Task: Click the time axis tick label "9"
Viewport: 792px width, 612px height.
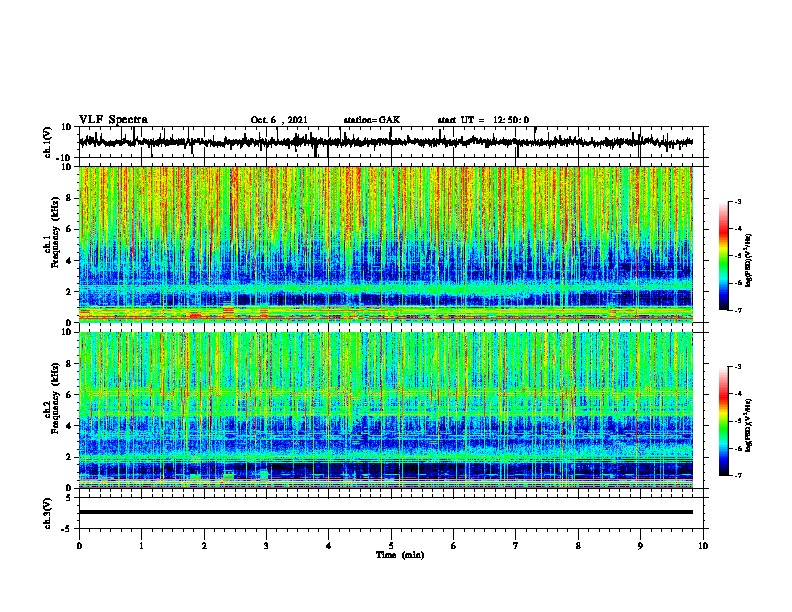Action: pyautogui.click(x=640, y=546)
